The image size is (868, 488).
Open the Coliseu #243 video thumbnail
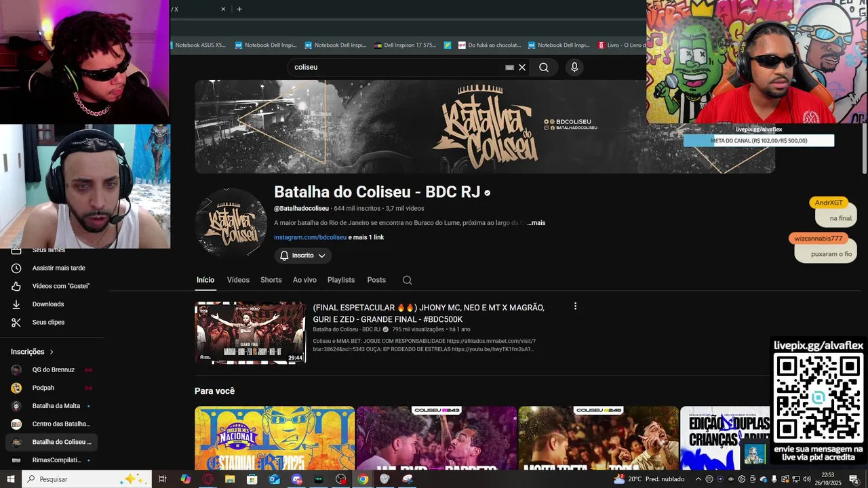pyautogui.click(x=437, y=438)
